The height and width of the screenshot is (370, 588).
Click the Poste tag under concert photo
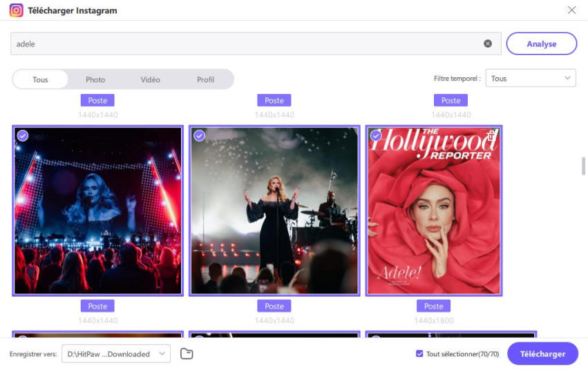[x=97, y=306]
